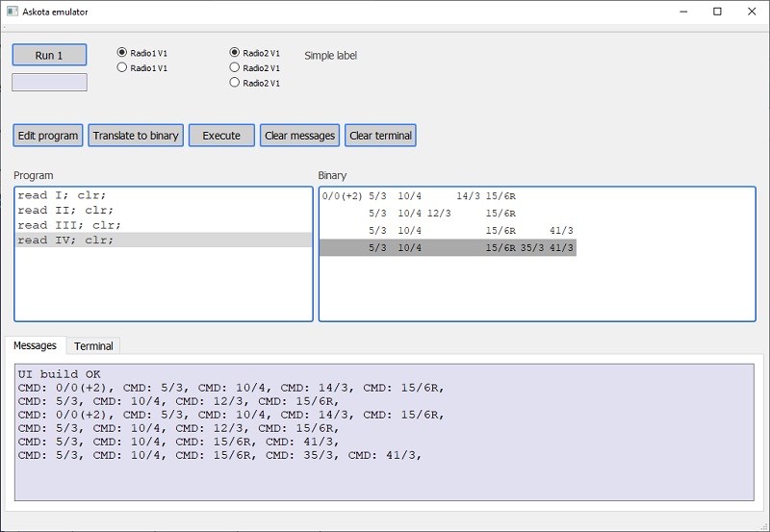
Task: Click third binary row ending with only 41/3
Action: (448, 231)
